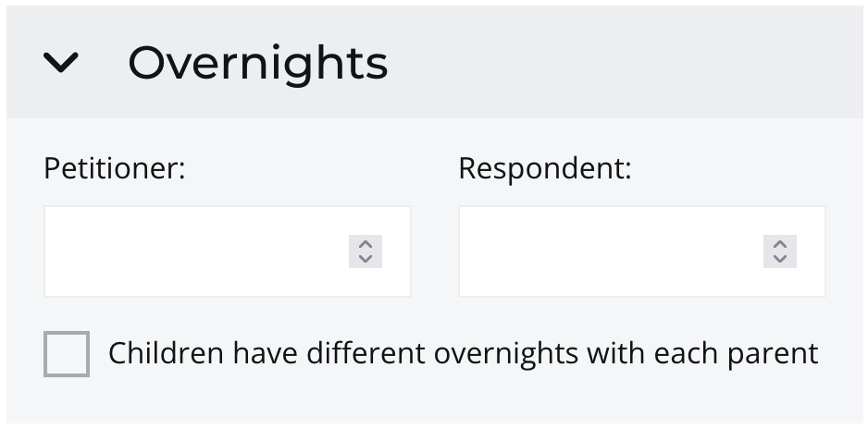This screenshot has height=429, width=868.
Task: Click the Respondent spinner control icon
Action: 780,251
